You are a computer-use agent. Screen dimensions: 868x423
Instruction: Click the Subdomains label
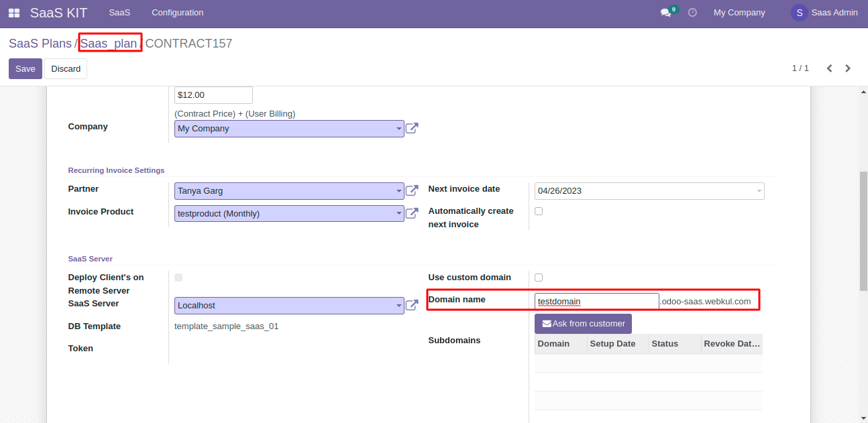(454, 341)
